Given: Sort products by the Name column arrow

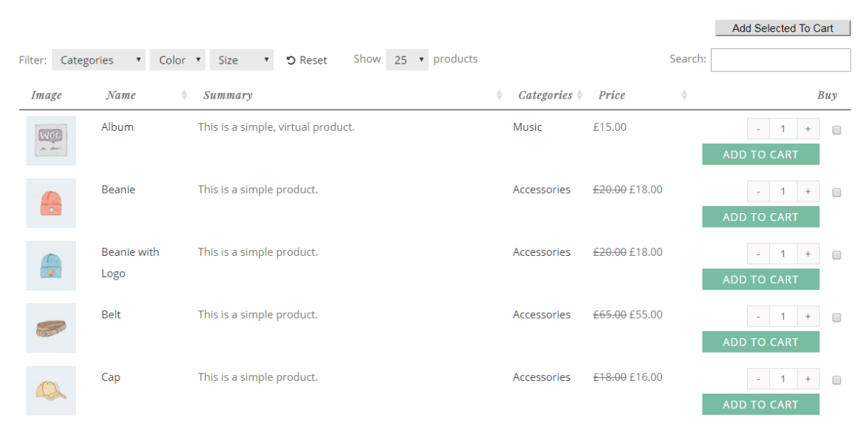Looking at the screenshot, I should (x=183, y=95).
